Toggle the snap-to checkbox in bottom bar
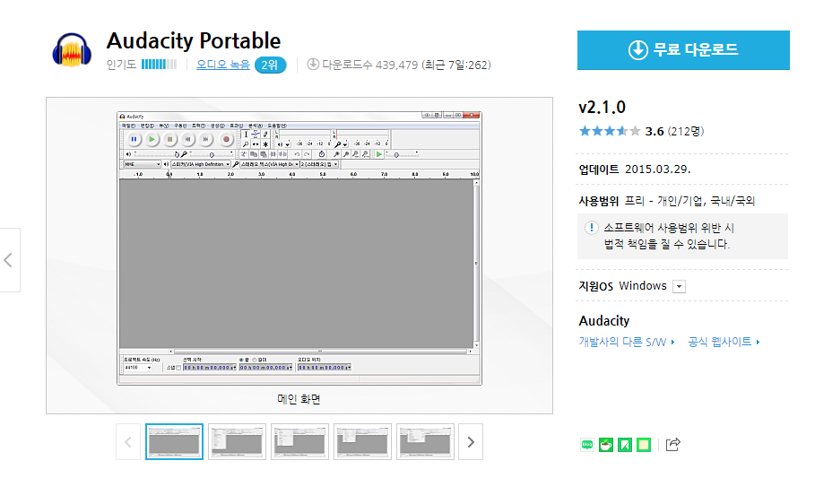Viewport: 815px width, 504px height. [178, 368]
